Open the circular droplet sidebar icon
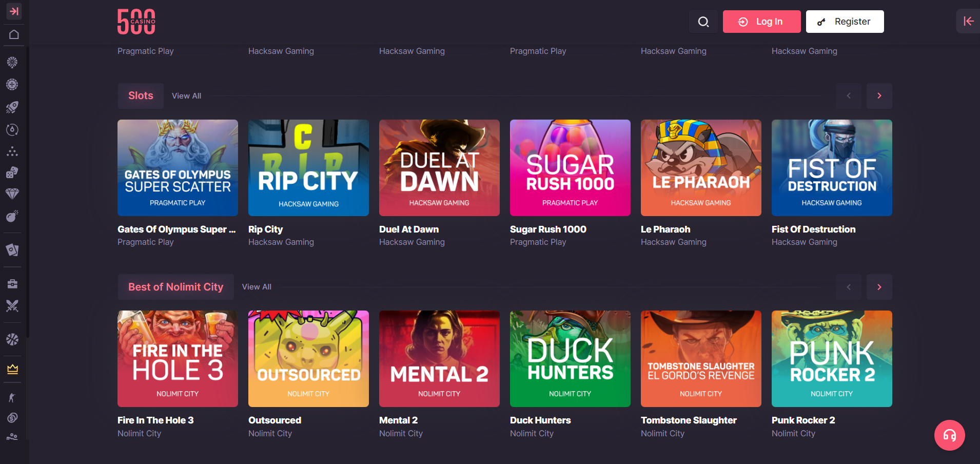 point(12,129)
